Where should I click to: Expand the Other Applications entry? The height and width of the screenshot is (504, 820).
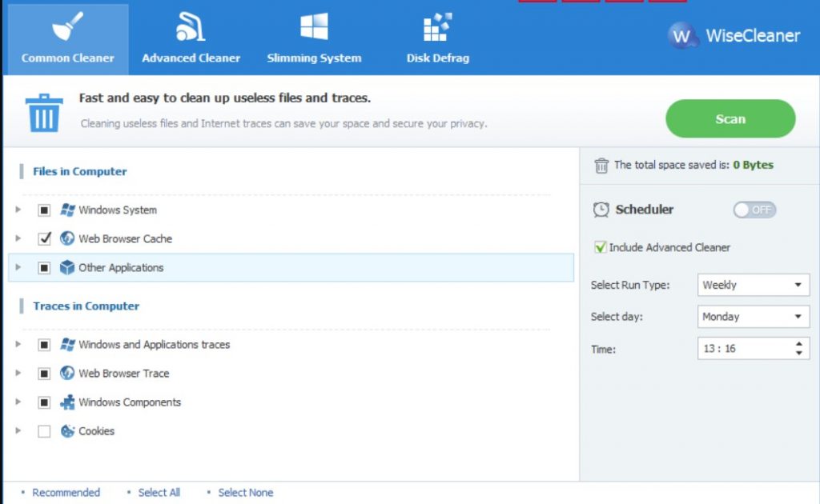point(18,267)
